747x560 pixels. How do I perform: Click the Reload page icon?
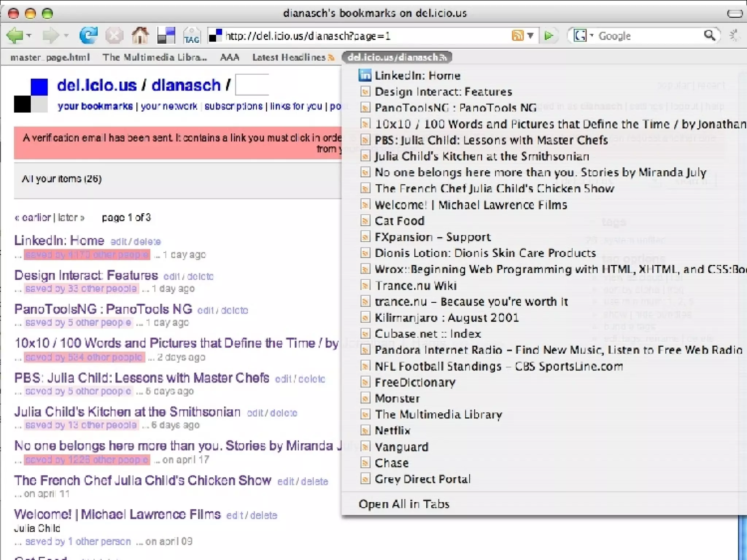pyautogui.click(x=89, y=35)
